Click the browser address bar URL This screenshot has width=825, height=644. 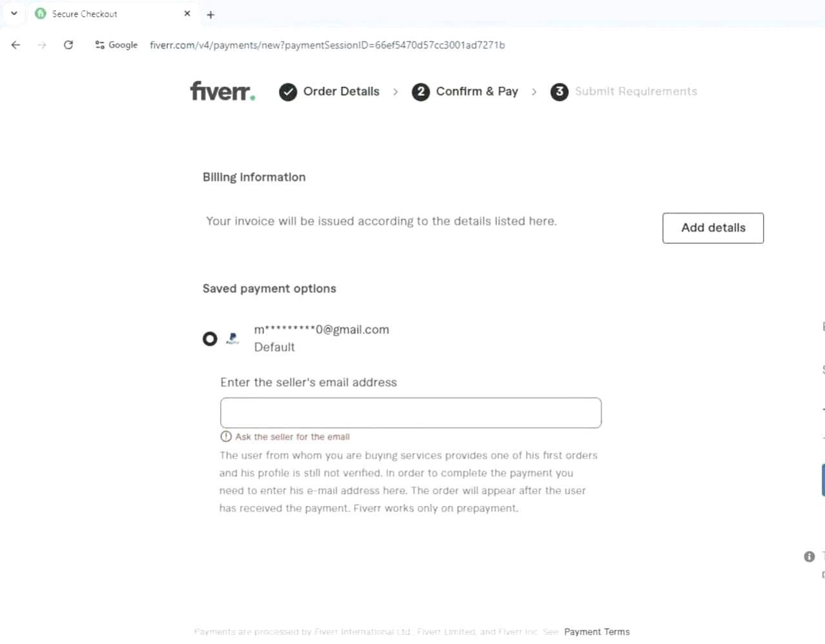(327, 45)
